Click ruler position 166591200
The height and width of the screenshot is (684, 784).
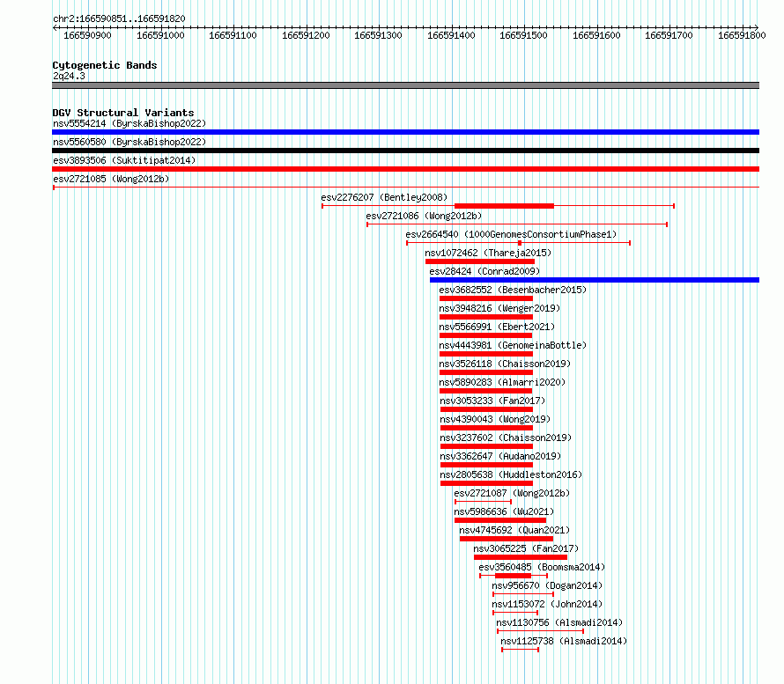pyautogui.click(x=306, y=35)
